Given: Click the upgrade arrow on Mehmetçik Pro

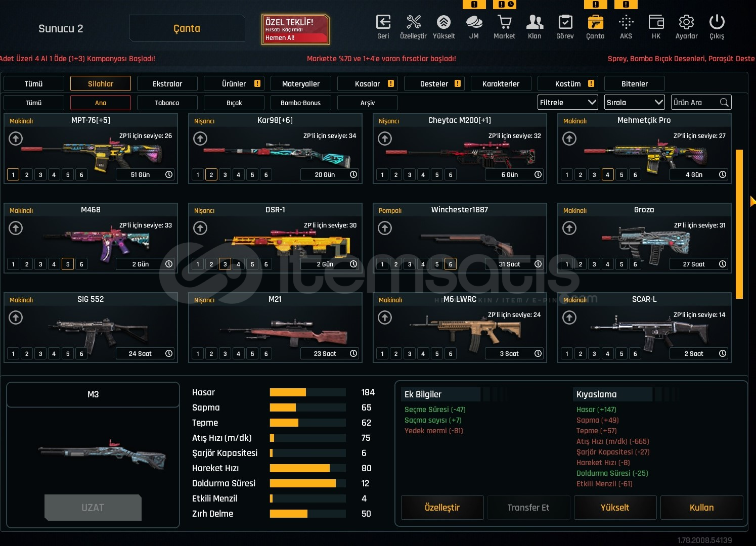Looking at the screenshot, I should (569, 139).
